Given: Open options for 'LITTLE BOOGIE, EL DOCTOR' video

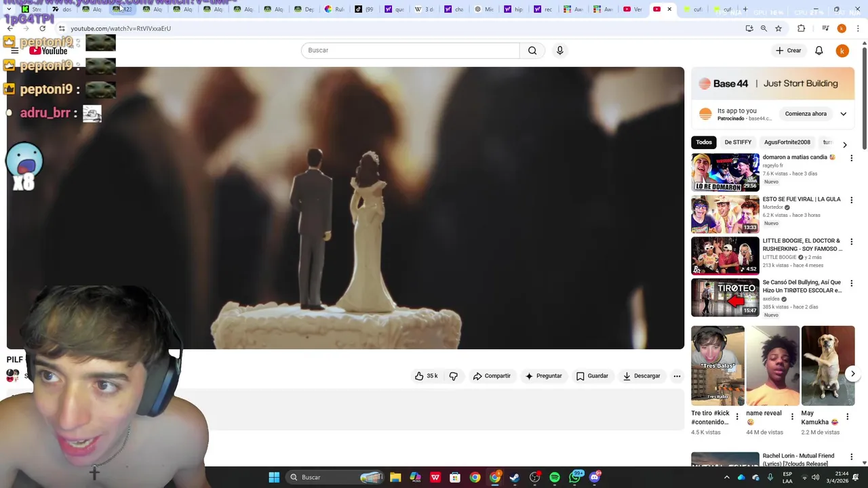Looking at the screenshot, I should point(852,242).
